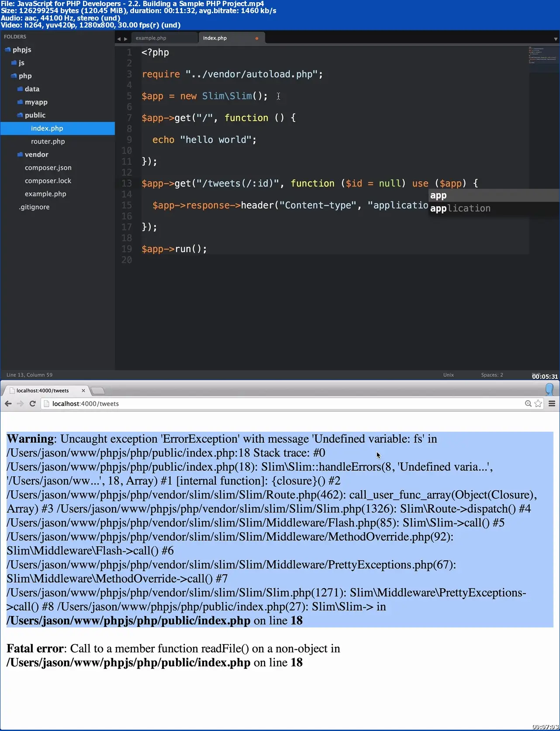Click the zoom magnifier icon in address bar
This screenshot has width=560, height=731.
click(x=528, y=404)
